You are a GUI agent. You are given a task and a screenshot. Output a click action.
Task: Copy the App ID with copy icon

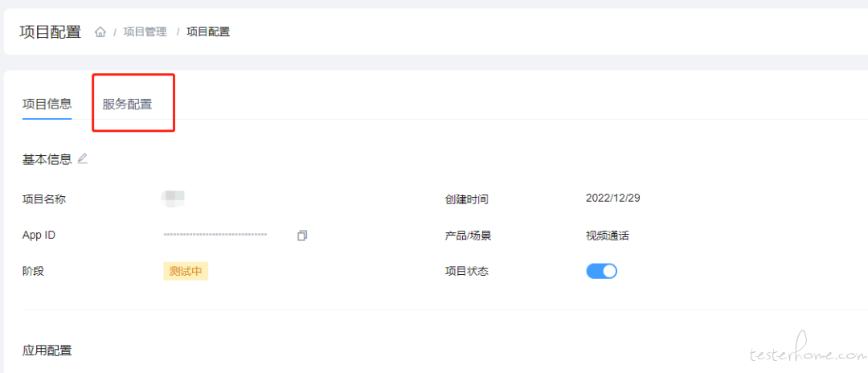tap(301, 236)
